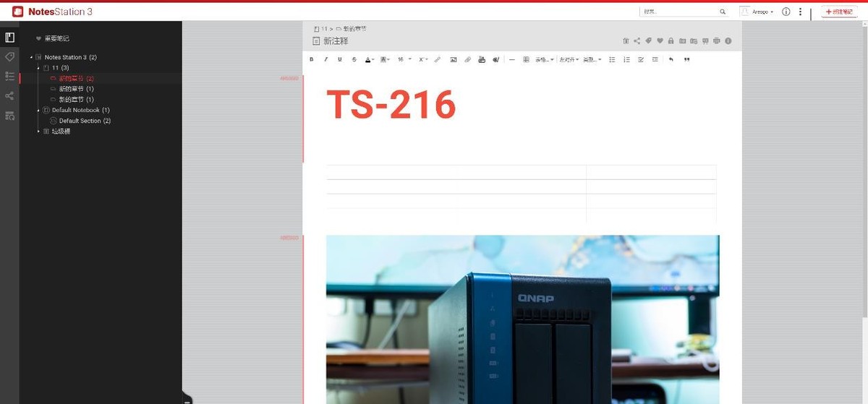Click the move note icon
868x404 pixels.
pos(694,41)
